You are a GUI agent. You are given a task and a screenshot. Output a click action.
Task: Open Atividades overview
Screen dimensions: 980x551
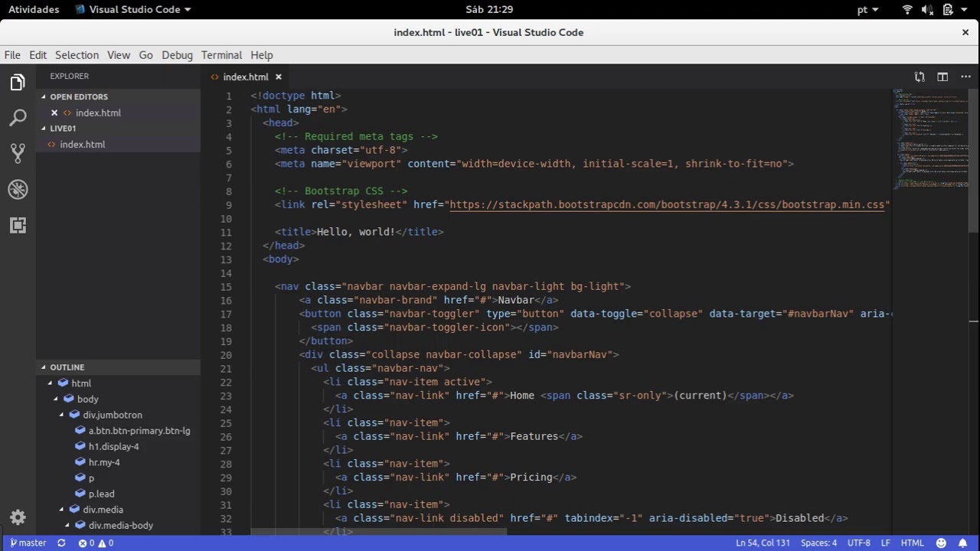coord(34,9)
